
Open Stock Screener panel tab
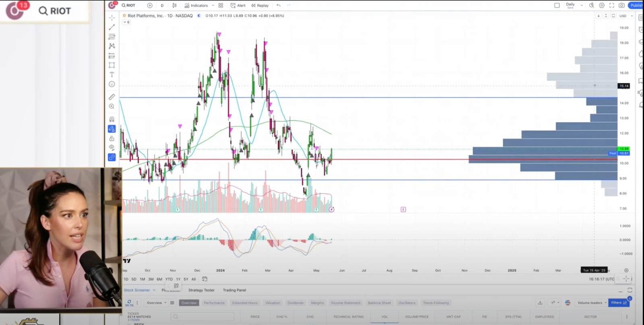[137, 290]
